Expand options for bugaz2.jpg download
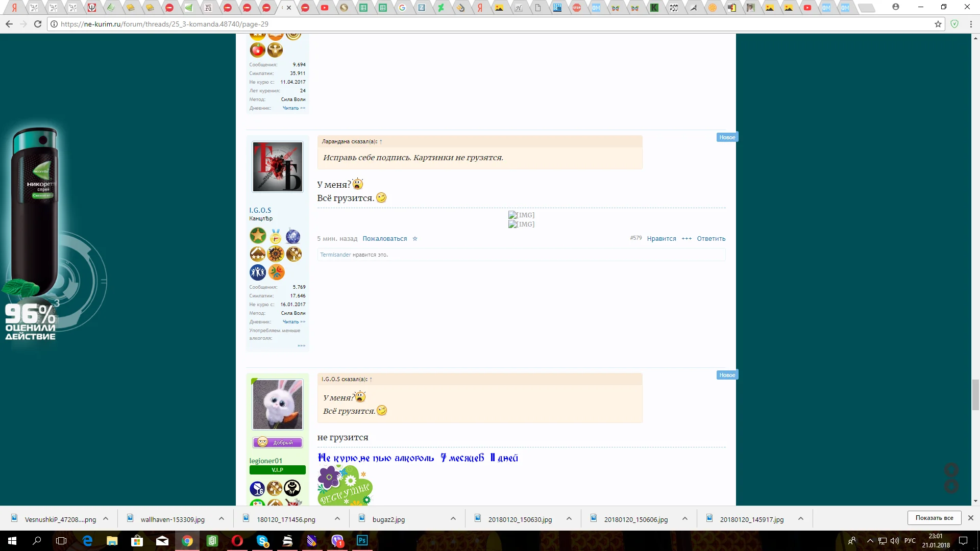Screen dimensions: 980x551 [453, 519]
